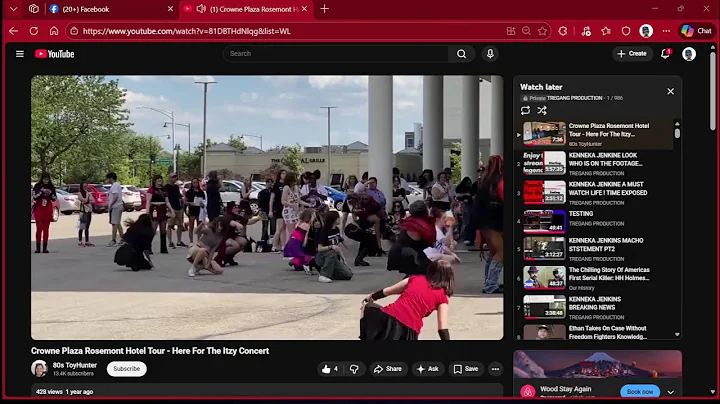Click the video player to pause
Screen dimensions: 720x404
point(267,208)
